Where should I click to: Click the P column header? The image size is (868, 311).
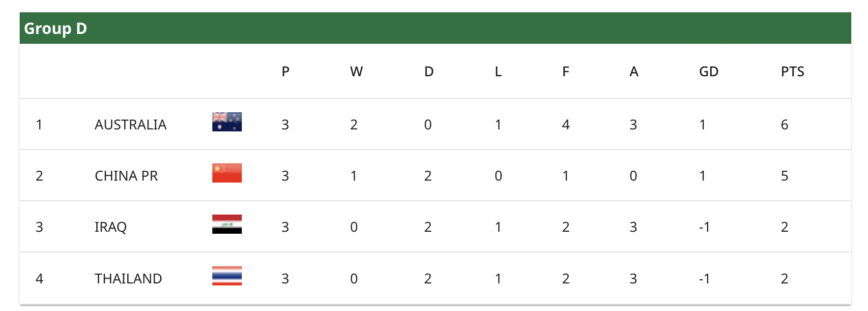(286, 72)
